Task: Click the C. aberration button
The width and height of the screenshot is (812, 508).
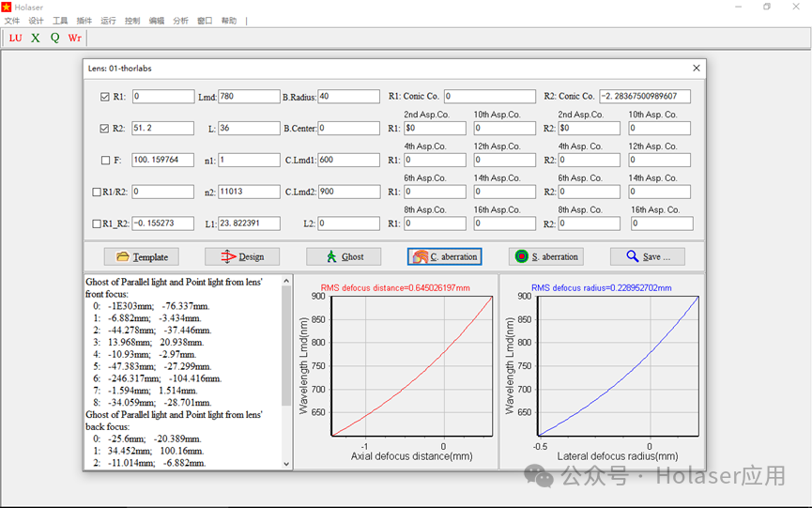Action: tap(445, 257)
